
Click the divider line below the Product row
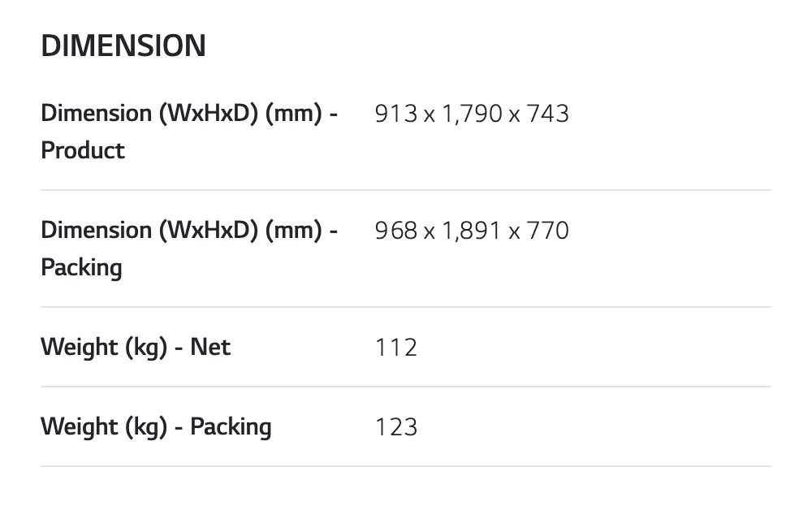(x=406, y=190)
